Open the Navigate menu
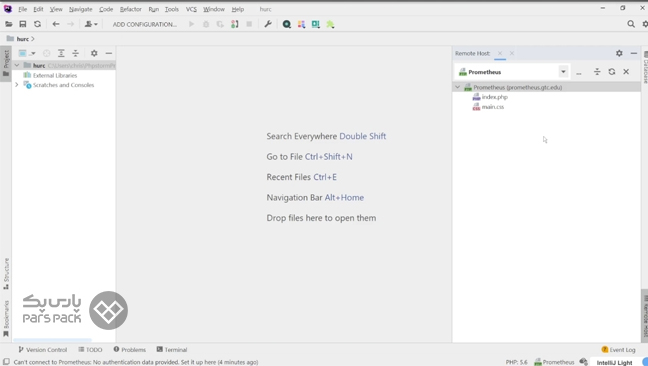The image size is (648, 366). click(x=81, y=9)
